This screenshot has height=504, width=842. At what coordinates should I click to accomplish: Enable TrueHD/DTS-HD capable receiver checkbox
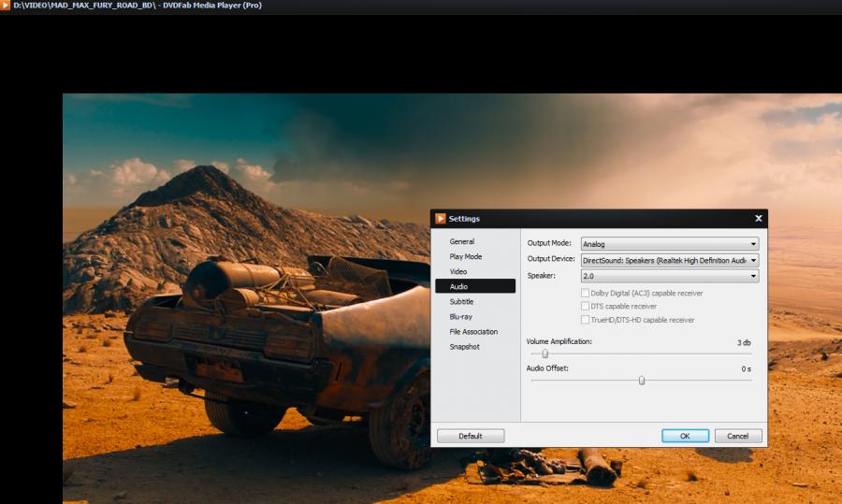585,320
